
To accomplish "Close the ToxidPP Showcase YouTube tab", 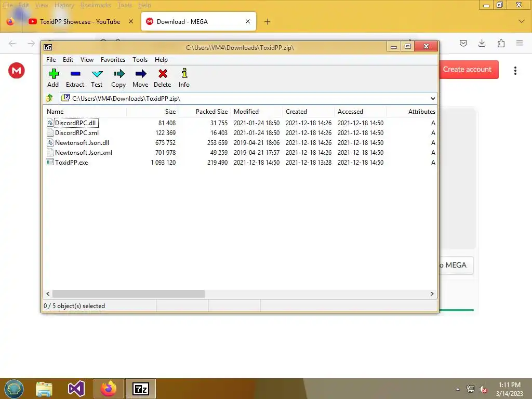I will pyautogui.click(x=131, y=21).
